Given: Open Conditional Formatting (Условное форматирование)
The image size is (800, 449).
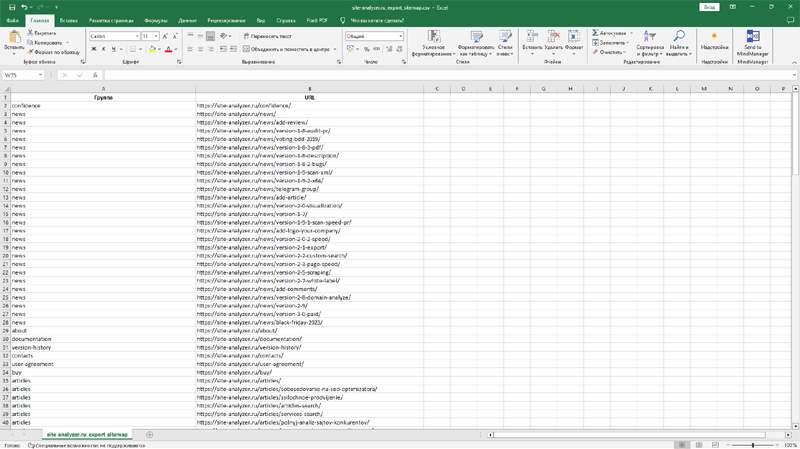Looking at the screenshot, I should 434,43.
